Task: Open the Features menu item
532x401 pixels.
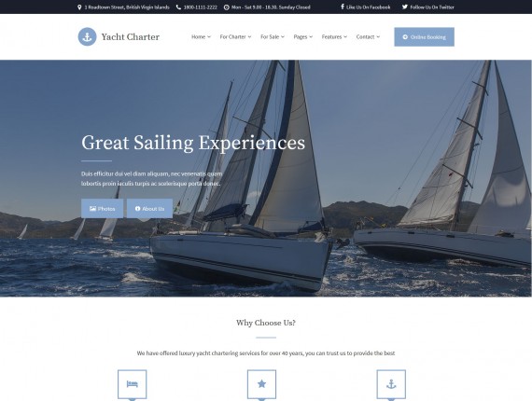Action: [x=334, y=36]
